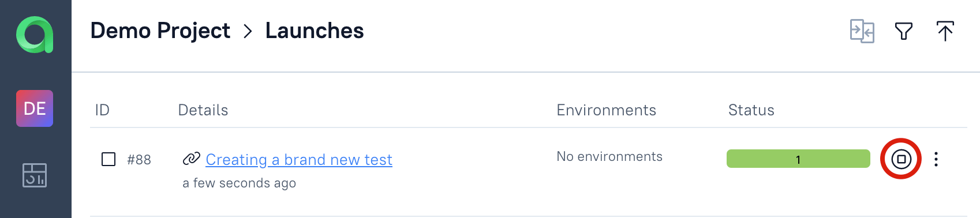Click the Environments column header
The image size is (980, 218).
(606, 110)
